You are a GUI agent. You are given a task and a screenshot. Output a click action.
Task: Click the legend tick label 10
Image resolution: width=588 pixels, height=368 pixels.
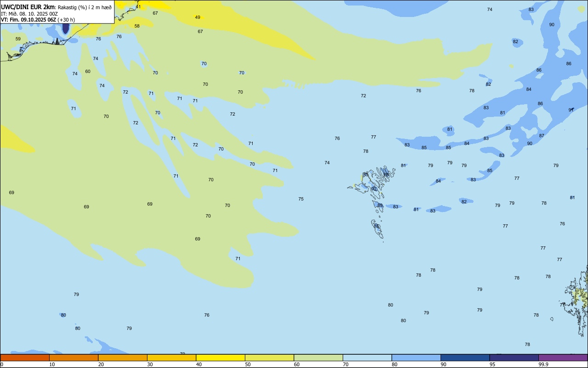[52, 364]
